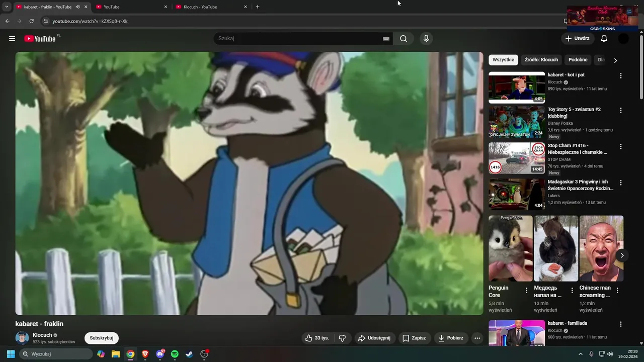Open options for Stop Cham #1416
This screenshot has height=362, width=644.
(620, 146)
